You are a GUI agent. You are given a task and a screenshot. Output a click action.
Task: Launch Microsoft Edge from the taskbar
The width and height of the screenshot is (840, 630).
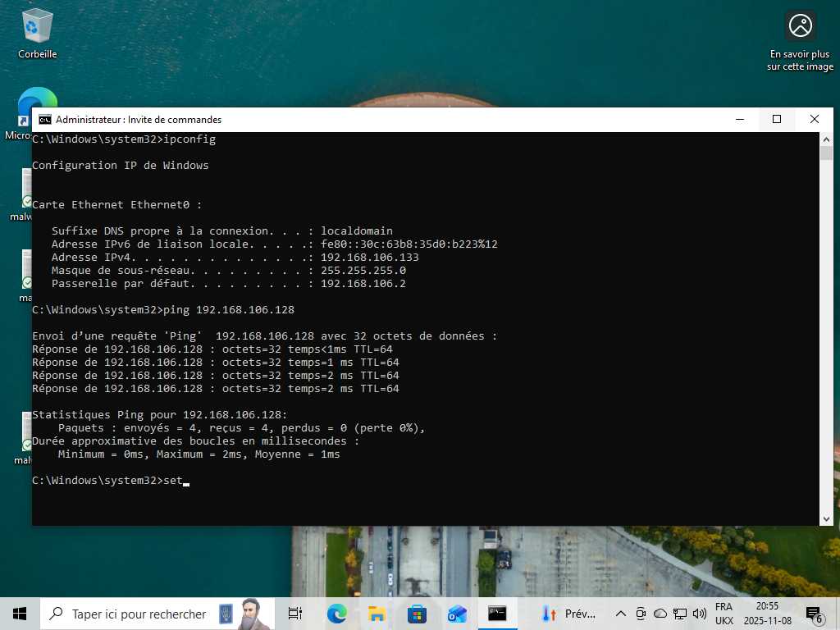[336, 614]
